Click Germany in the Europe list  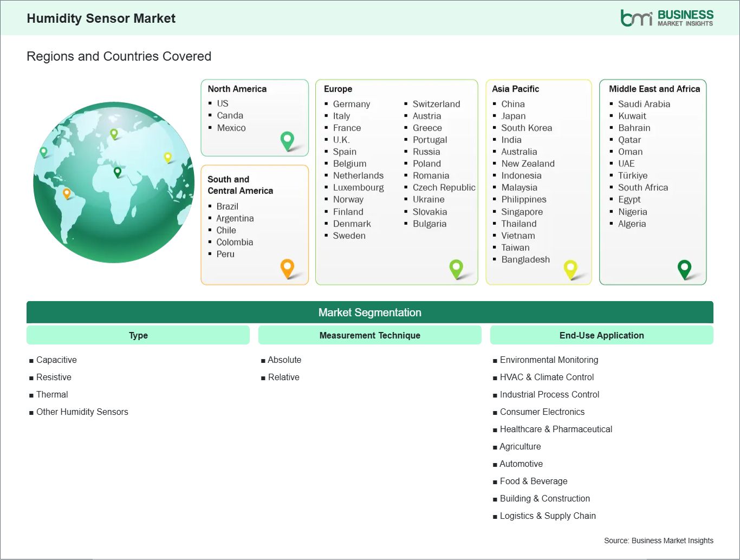[351, 104]
